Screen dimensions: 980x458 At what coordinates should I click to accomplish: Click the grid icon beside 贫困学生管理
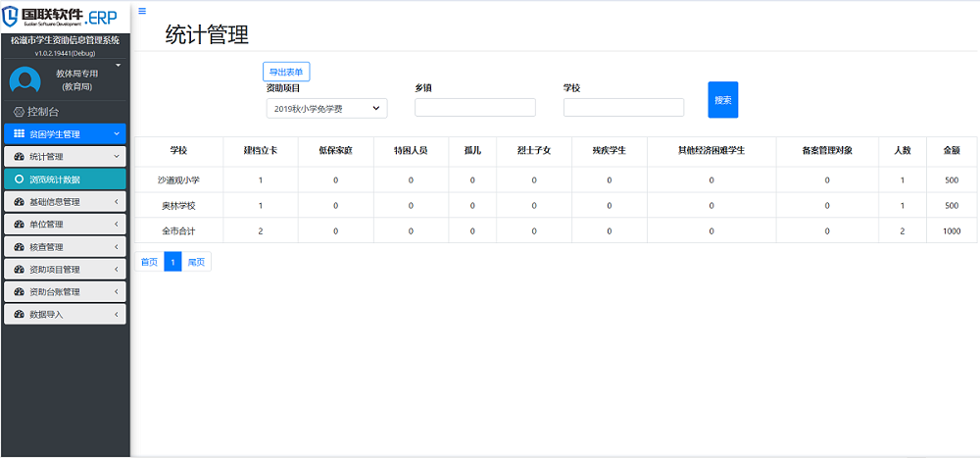19,134
